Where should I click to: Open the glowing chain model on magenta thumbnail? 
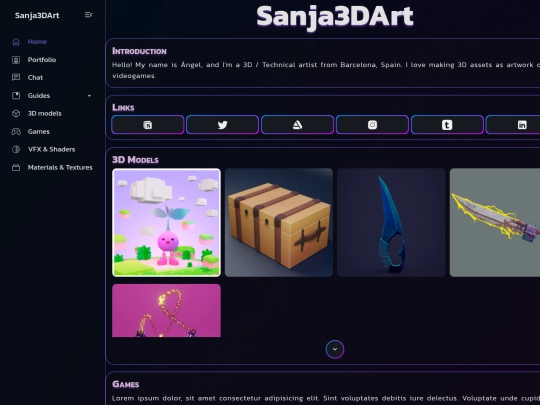click(166, 310)
